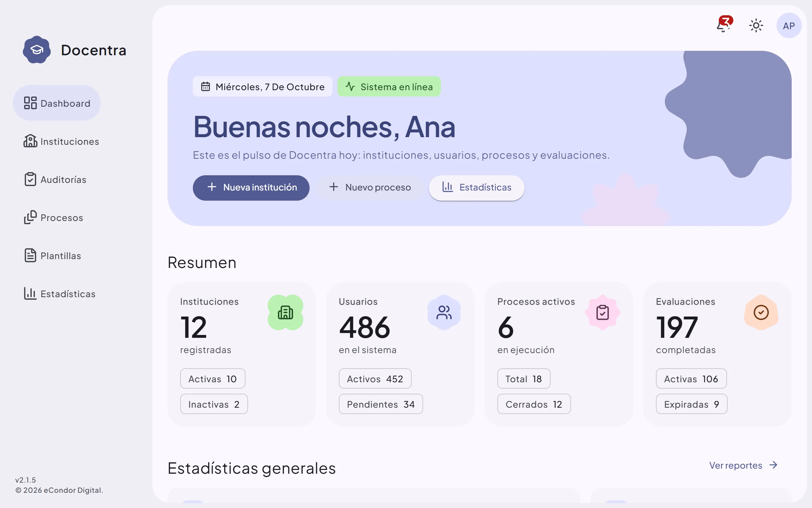Click the 197 completed evaluations count
This screenshot has height=508, width=812.
point(677,327)
